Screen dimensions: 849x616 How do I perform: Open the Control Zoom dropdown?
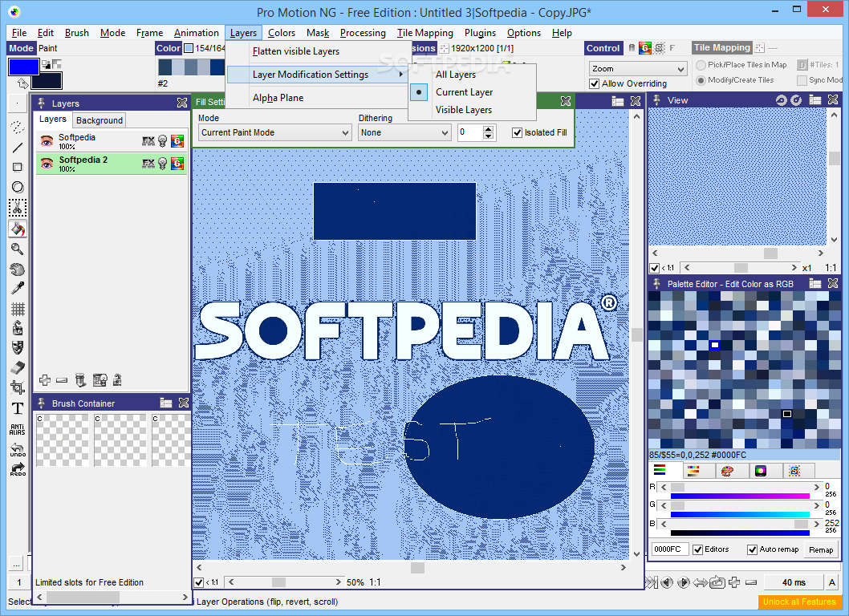(x=638, y=69)
